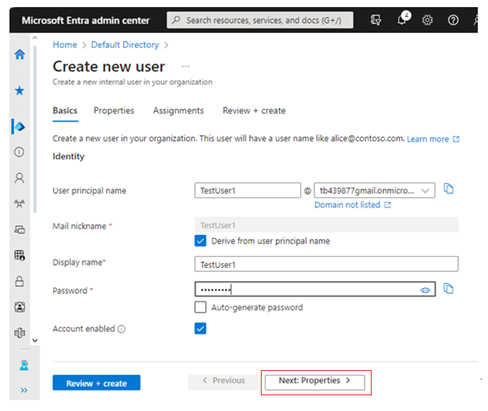
Task: Open the ellipsis menu beside title
Action: click(x=185, y=66)
